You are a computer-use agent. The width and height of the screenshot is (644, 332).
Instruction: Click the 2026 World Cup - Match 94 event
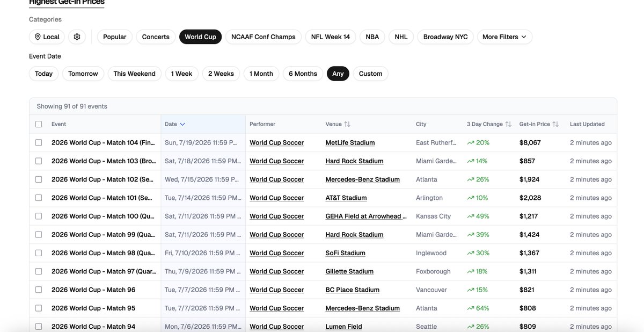pos(93,327)
